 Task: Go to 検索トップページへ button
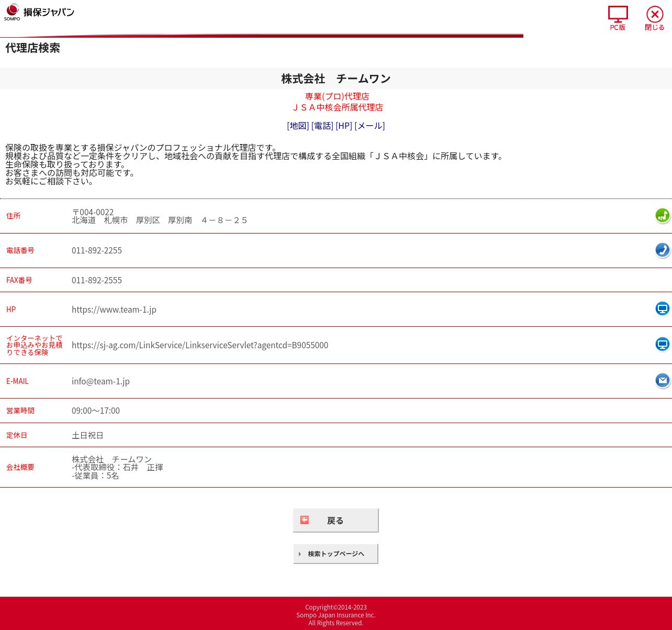coord(335,554)
